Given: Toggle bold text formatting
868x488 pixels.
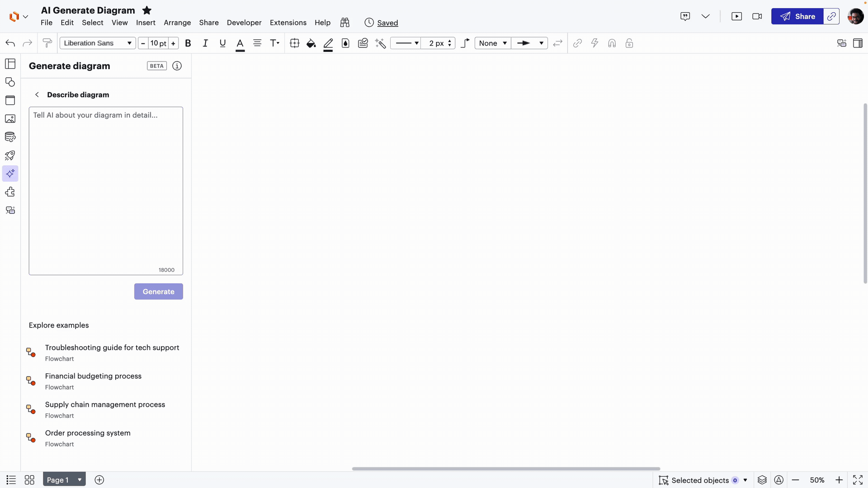Looking at the screenshot, I should [x=188, y=43].
